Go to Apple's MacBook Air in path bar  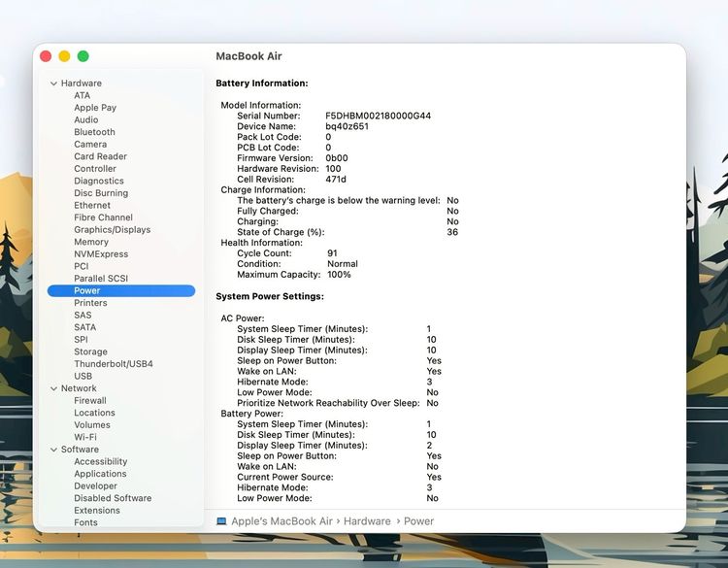click(x=281, y=521)
